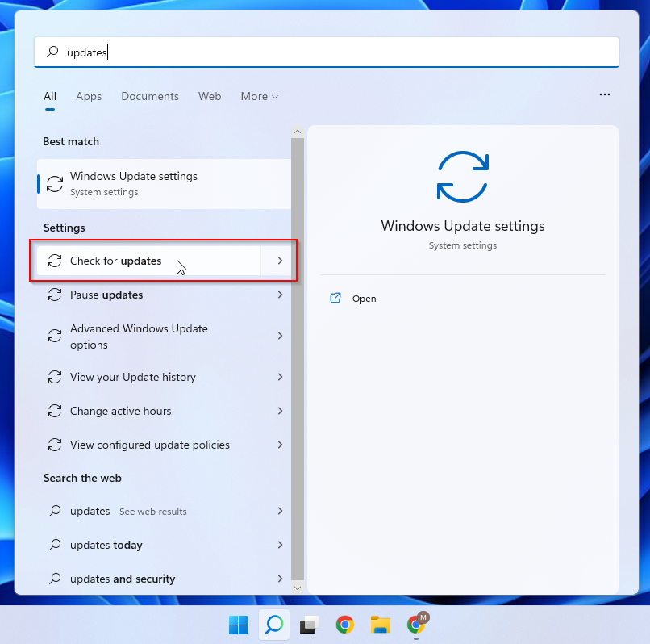The height and width of the screenshot is (644, 650).
Task: Switch to the Web filter tab
Action: [x=210, y=96]
